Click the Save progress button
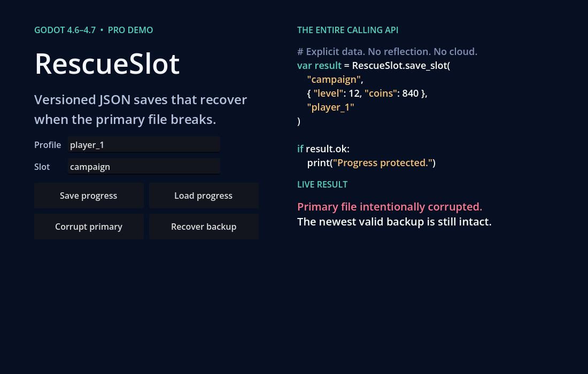 click(x=89, y=196)
